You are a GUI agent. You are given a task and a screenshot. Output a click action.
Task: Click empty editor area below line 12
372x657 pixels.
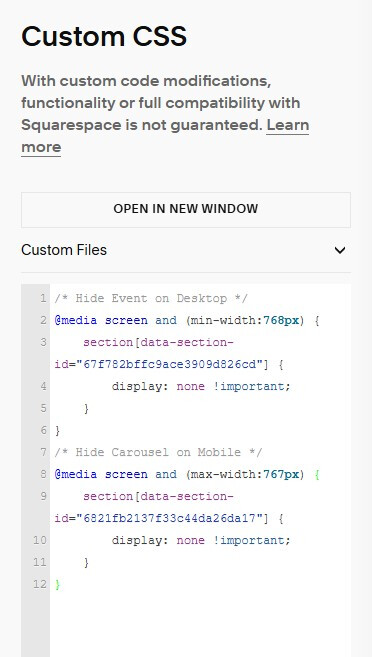click(200, 624)
